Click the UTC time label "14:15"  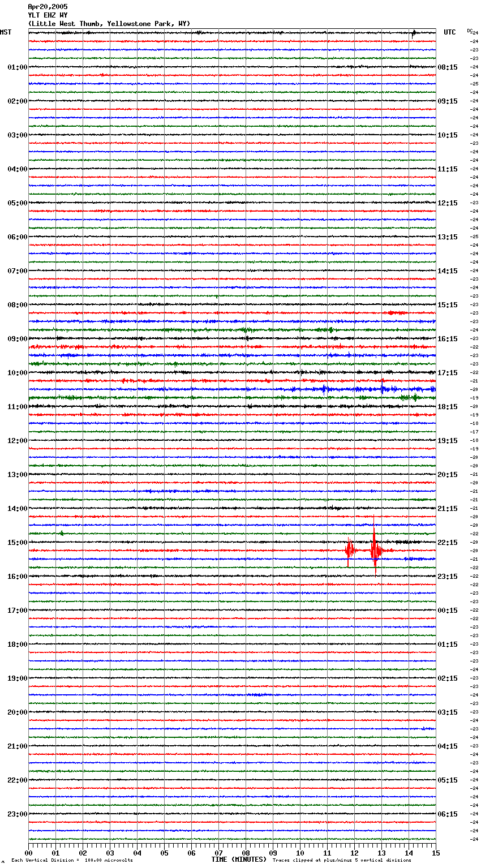[448, 271]
